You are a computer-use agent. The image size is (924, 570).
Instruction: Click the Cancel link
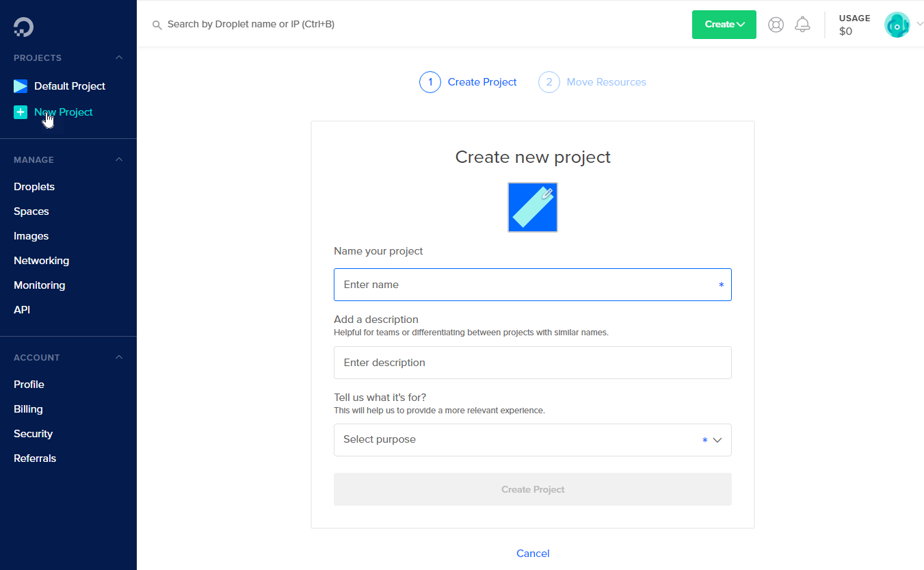click(x=533, y=553)
